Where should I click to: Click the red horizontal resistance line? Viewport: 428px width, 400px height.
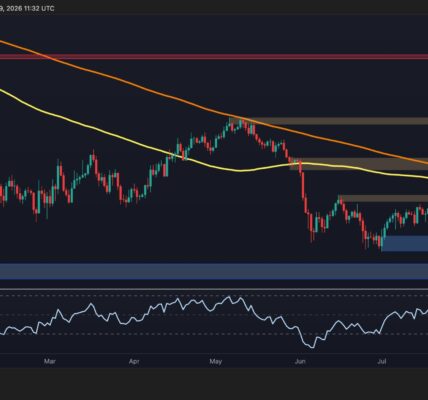click(214, 57)
